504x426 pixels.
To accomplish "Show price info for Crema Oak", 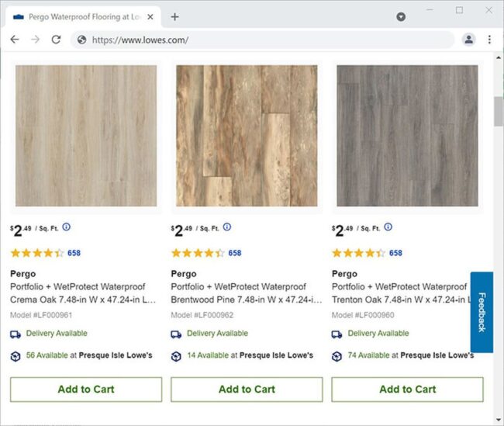I will click(x=66, y=227).
